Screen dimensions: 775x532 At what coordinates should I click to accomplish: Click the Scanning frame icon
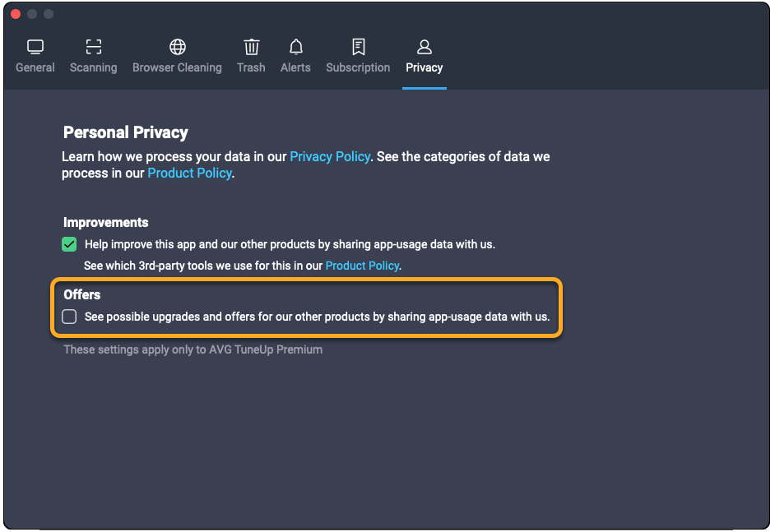(x=93, y=47)
